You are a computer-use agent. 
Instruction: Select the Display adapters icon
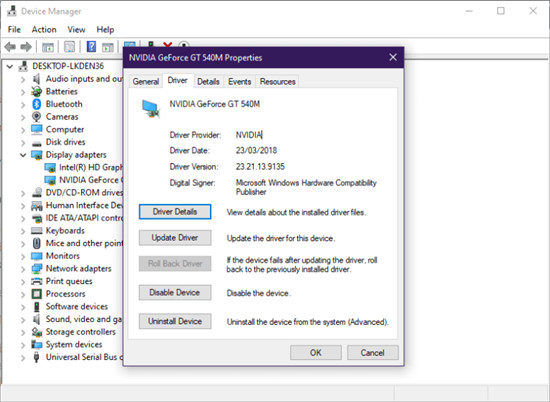click(x=36, y=155)
